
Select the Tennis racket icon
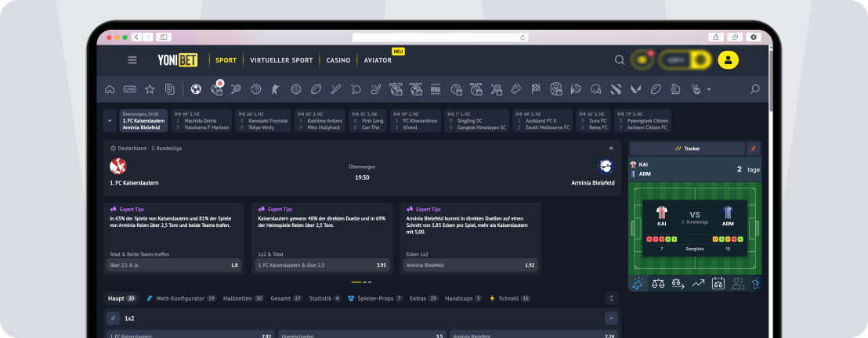(236, 89)
